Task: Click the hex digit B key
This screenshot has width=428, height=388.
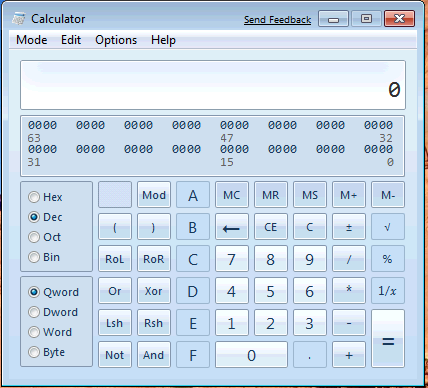Action: (x=193, y=227)
